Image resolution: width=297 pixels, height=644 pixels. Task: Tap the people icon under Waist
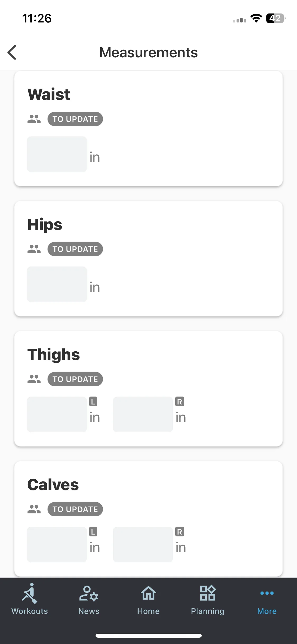[34, 119]
